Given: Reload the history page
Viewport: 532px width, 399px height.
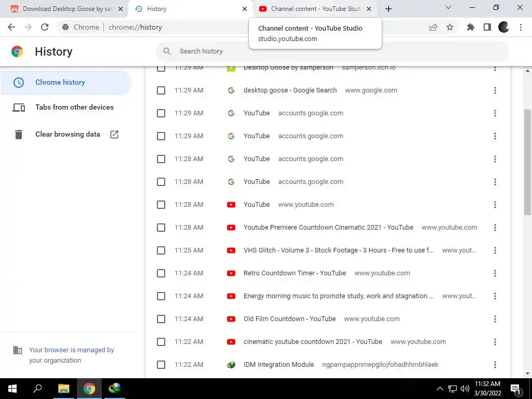Looking at the screenshot, I should click(45, 27).
